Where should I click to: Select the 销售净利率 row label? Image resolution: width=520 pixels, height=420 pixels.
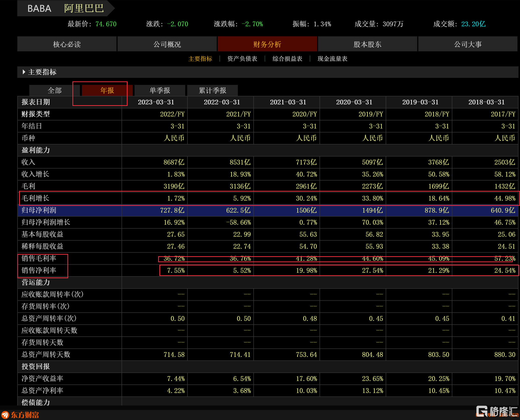click(39, 270)
